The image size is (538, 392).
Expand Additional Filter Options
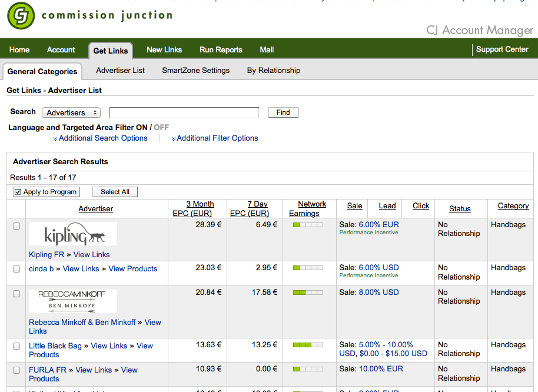[215, 138]
